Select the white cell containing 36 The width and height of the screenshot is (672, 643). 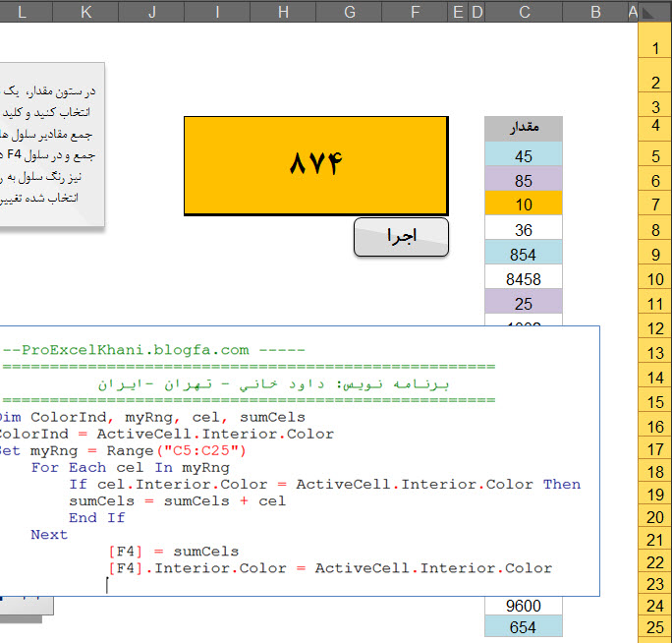523,230
